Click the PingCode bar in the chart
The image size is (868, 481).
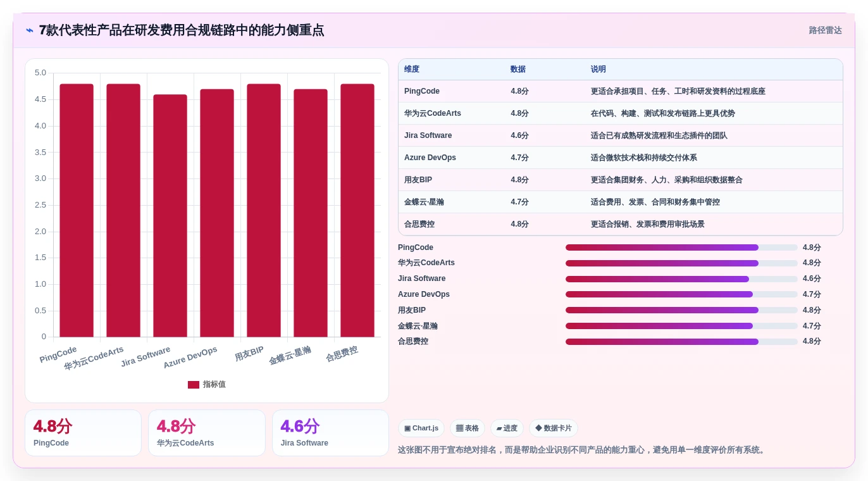[77, 210]
